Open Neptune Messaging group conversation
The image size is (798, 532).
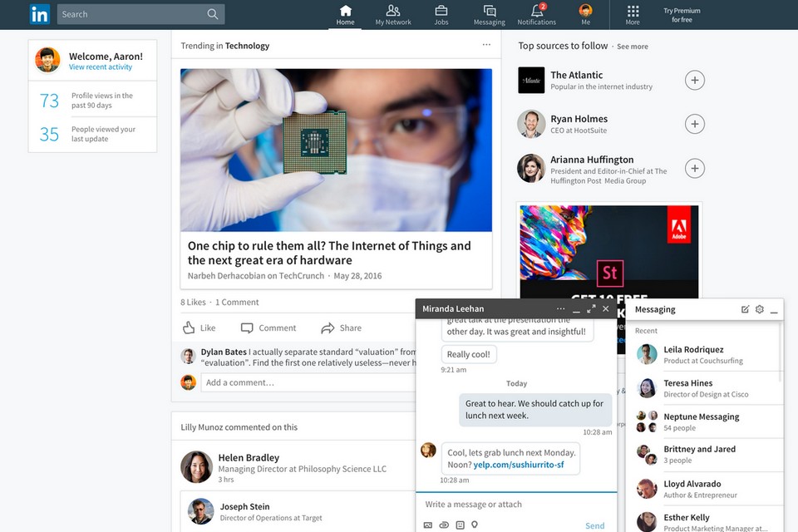[706, 421]
